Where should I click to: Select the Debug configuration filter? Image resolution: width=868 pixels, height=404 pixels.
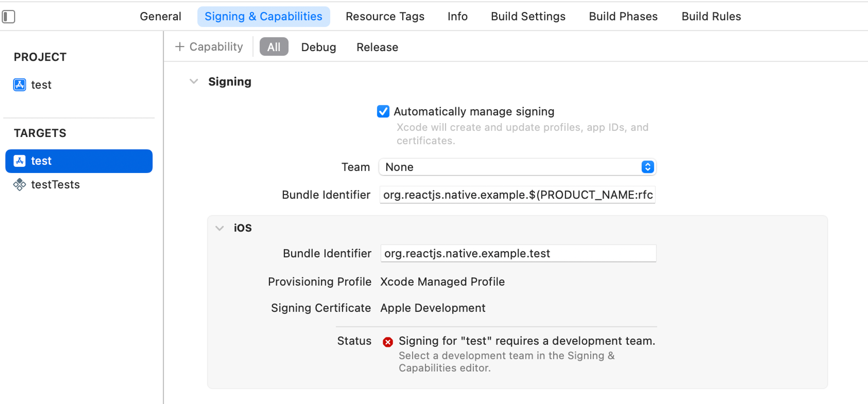(318, 47)
